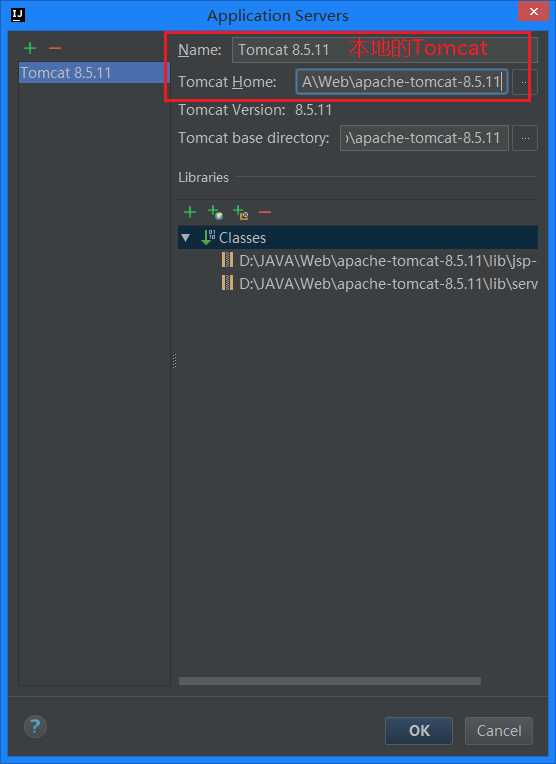
Task: Remove the selected application server
Action: 55,48
